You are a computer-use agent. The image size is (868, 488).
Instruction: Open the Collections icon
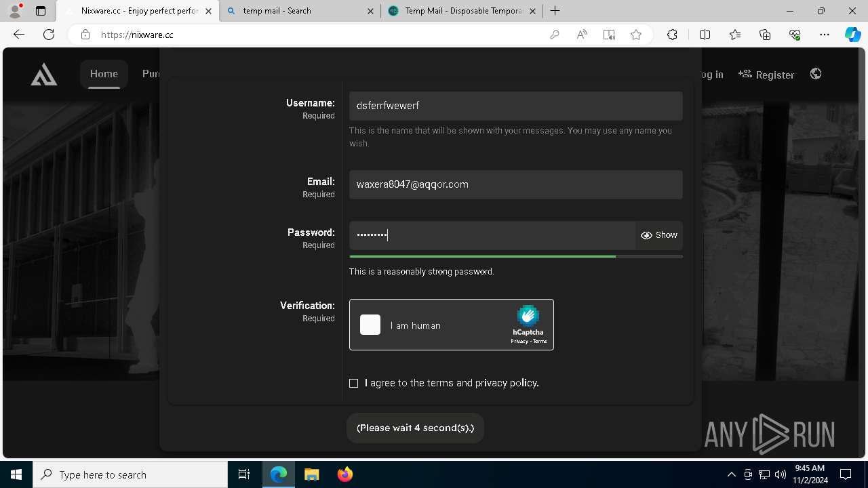[x=765, y=35]
